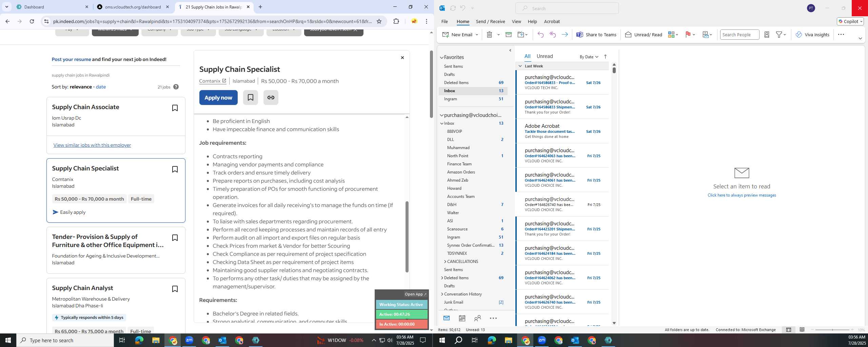Open Chrome tab search dropdown
868x347 pixels.
click(6, 7)
